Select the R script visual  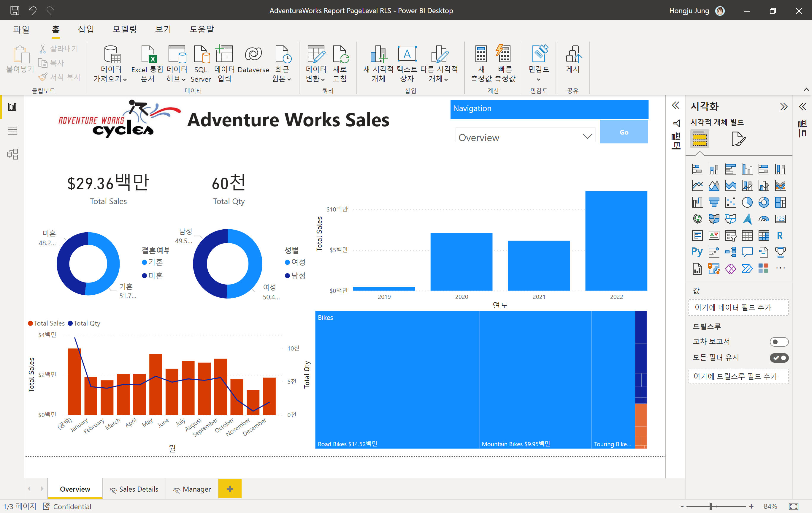[x=780, y=235]
